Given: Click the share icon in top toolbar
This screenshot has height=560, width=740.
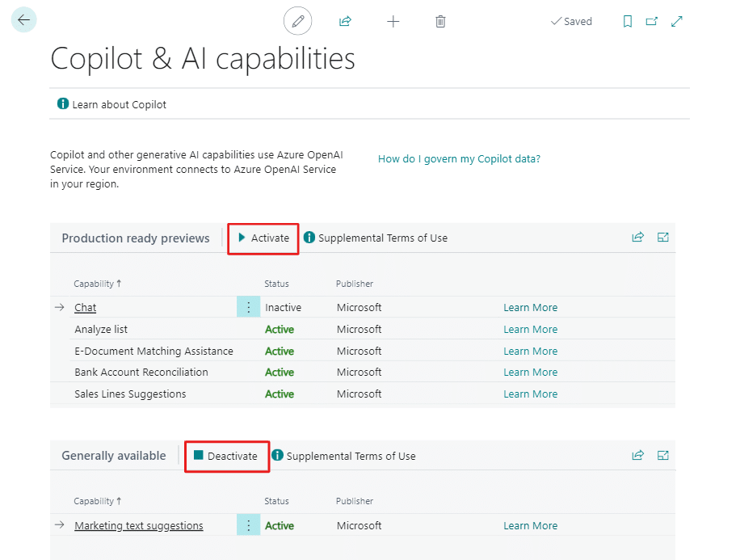Looking at the screenshot, I should [x=345, y=22].
